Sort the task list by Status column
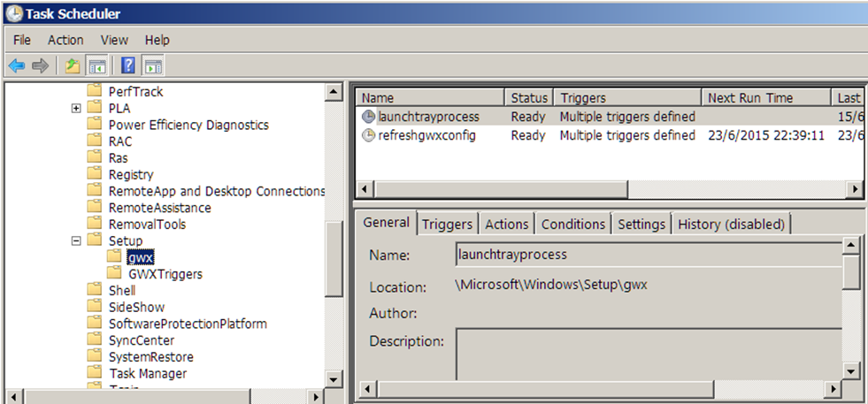The height and width of the screenshot is (404, 868). pos(529,98)
